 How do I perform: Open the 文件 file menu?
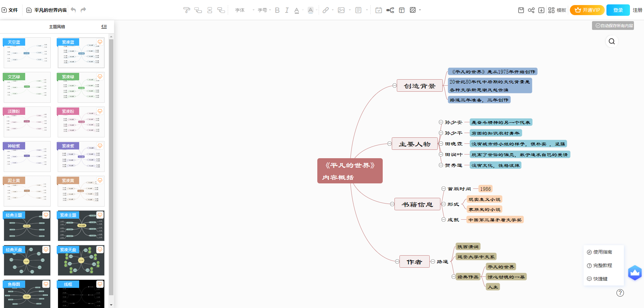point(10,10)
